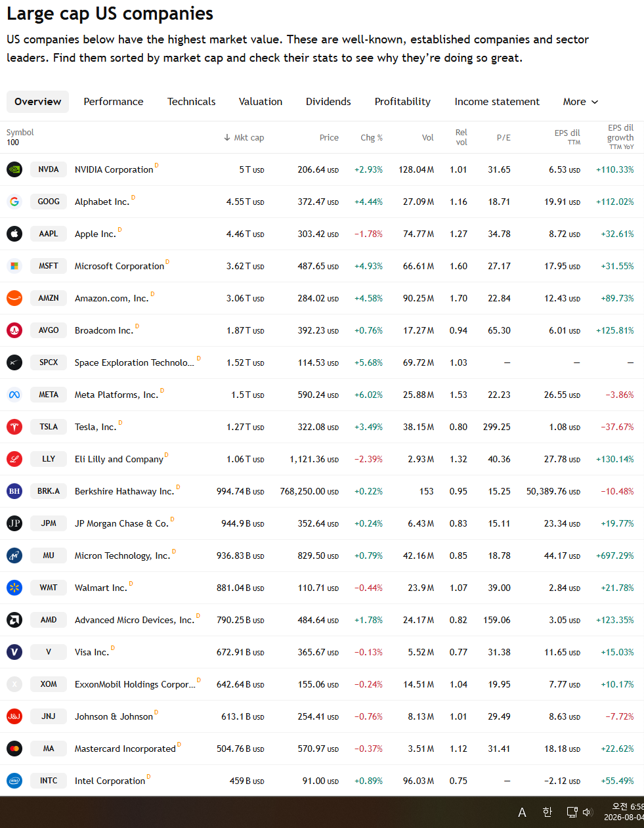The width and height of the screenshot is (644, 828).
Task: Switch to the Profitability tab
Action: [402, 102]
